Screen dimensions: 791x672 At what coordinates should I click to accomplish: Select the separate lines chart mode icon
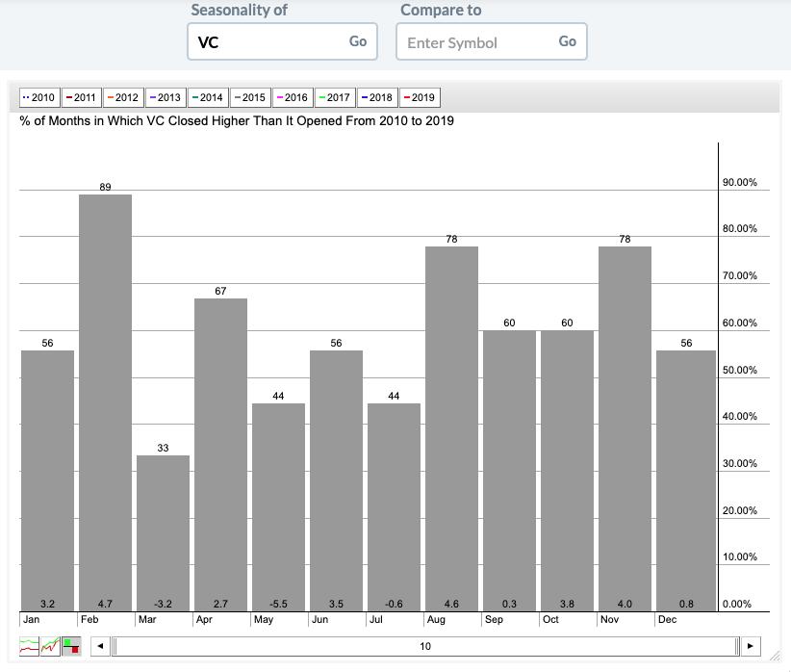29,646
